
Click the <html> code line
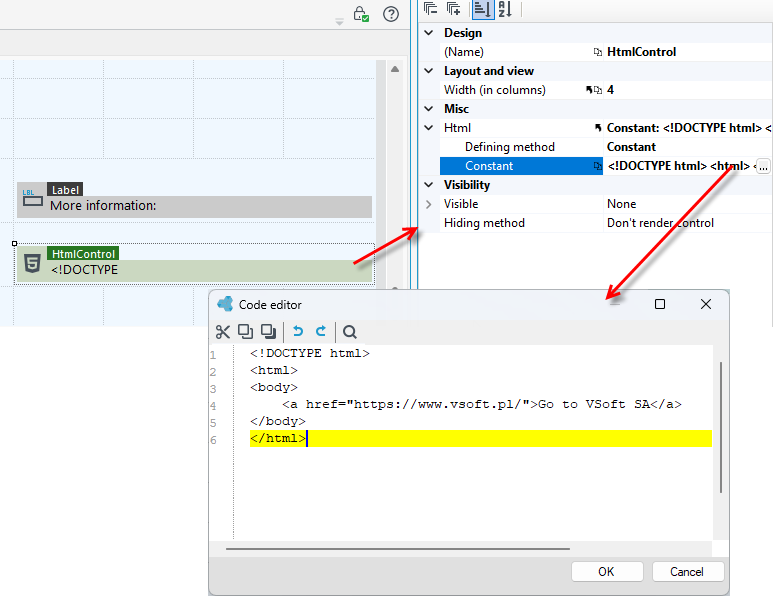(x=274, y=370)
